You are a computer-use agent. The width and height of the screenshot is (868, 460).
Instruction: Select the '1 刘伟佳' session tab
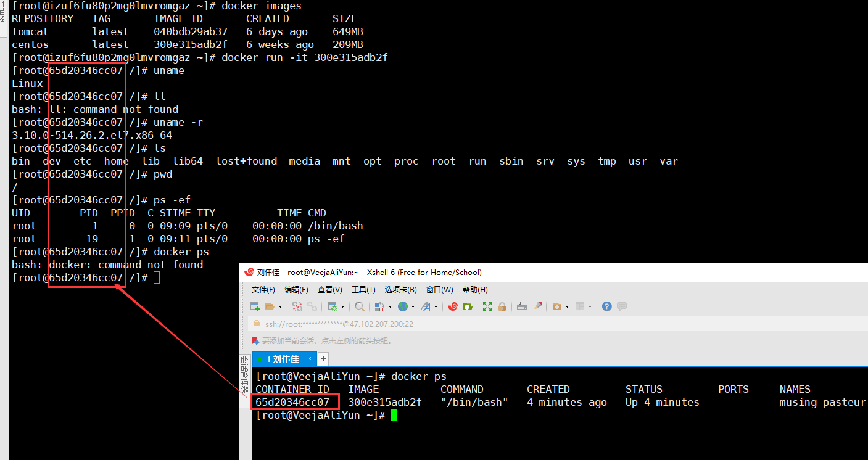tap(283, 359)
